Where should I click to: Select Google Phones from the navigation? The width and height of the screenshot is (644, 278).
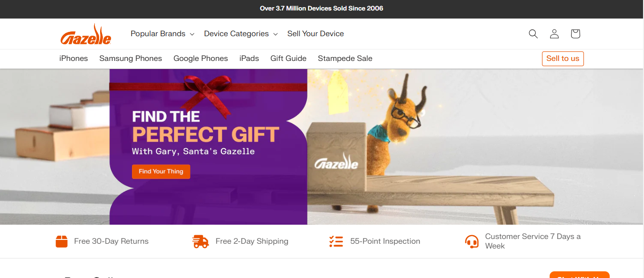(x=200, y=58)
